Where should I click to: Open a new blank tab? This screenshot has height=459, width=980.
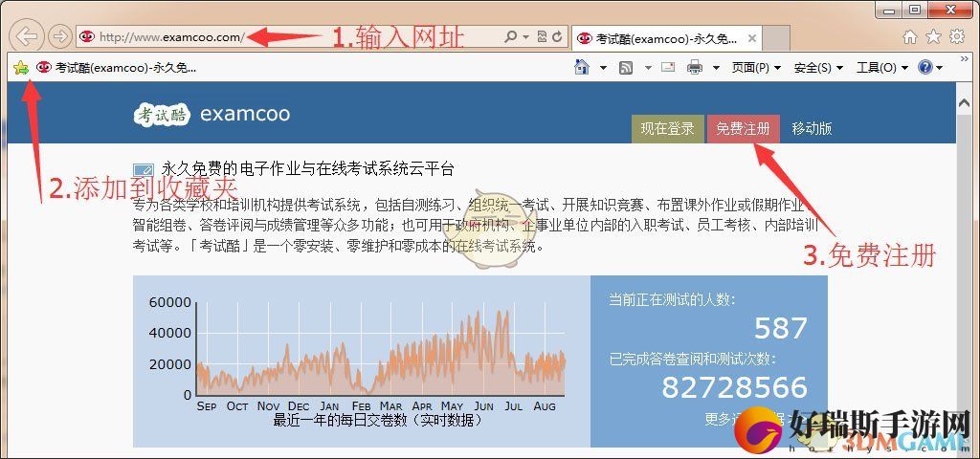click(776, 38)
